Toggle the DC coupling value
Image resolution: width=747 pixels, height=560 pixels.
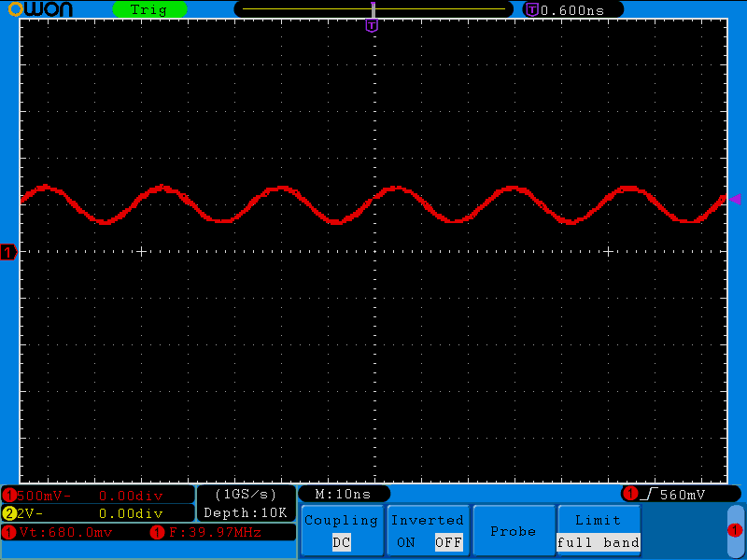pyautogui.click(x=342, y=542)
